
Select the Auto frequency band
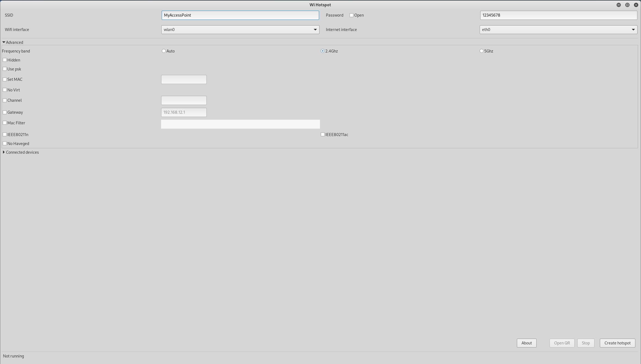(164, 51)
